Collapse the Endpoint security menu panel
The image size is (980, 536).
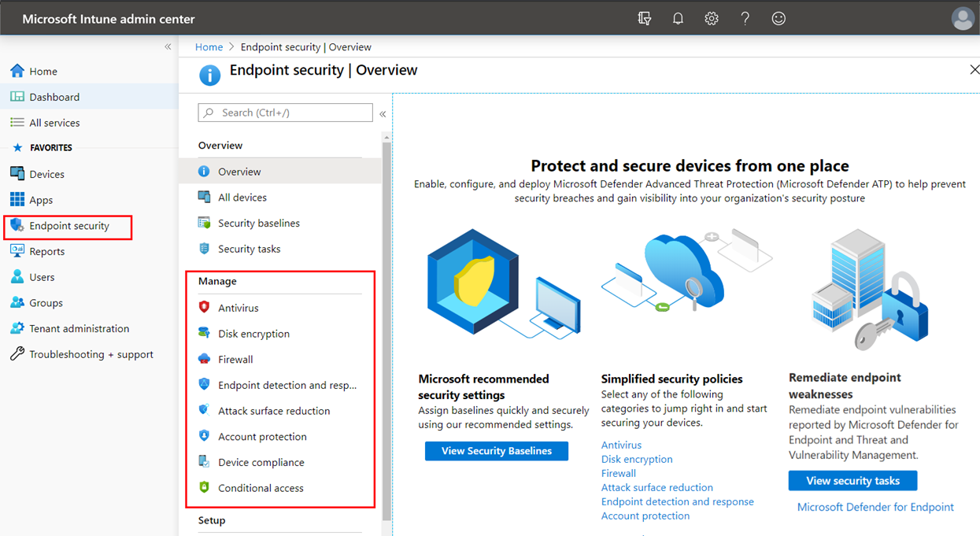tap(383, 114)
